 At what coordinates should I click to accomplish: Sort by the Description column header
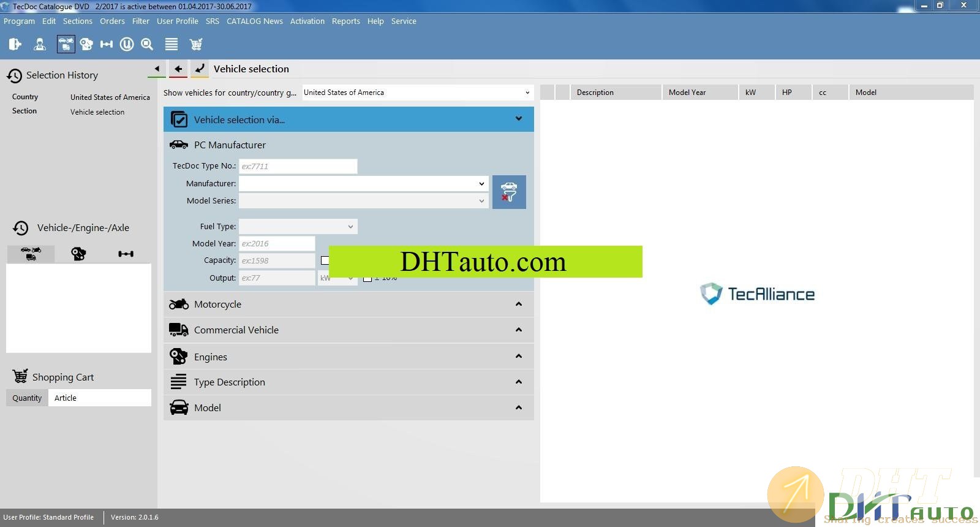(x=616, y=93)
